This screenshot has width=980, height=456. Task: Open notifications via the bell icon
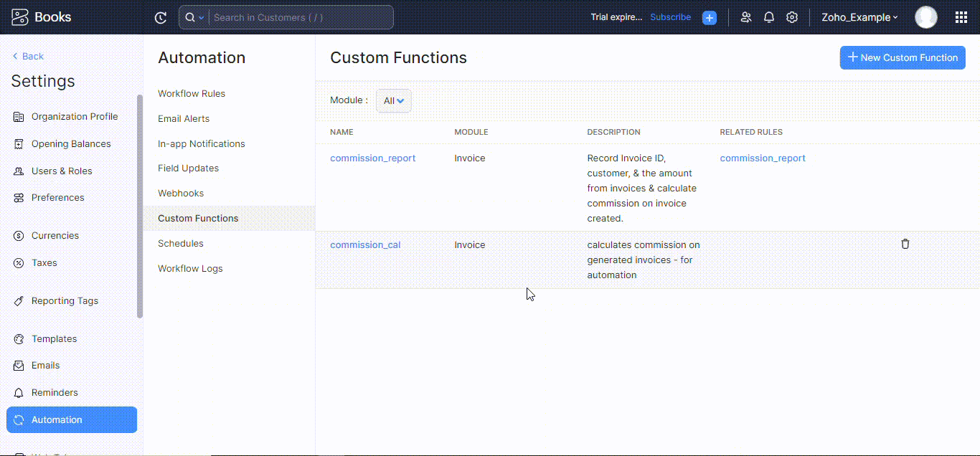pyautogui.click(x=768, y=16)
